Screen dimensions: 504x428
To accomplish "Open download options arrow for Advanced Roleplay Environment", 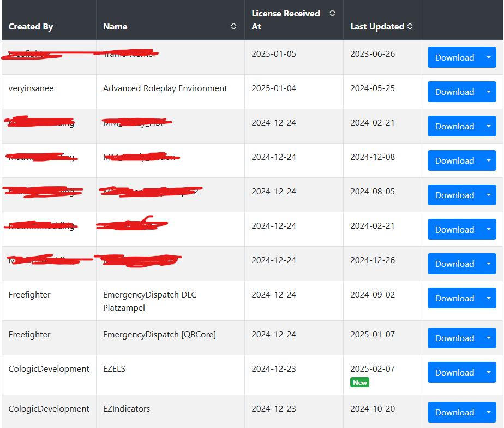I will 489,92.
